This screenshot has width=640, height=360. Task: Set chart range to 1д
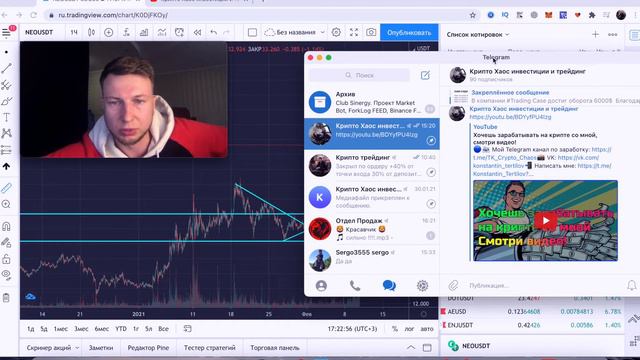31,329
